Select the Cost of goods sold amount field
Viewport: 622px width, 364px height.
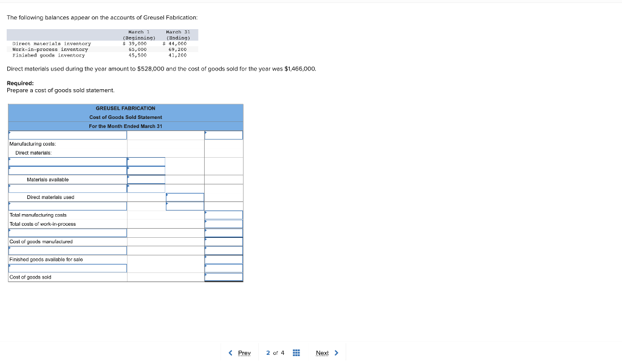pyautogui.click(x=224, y=277)
